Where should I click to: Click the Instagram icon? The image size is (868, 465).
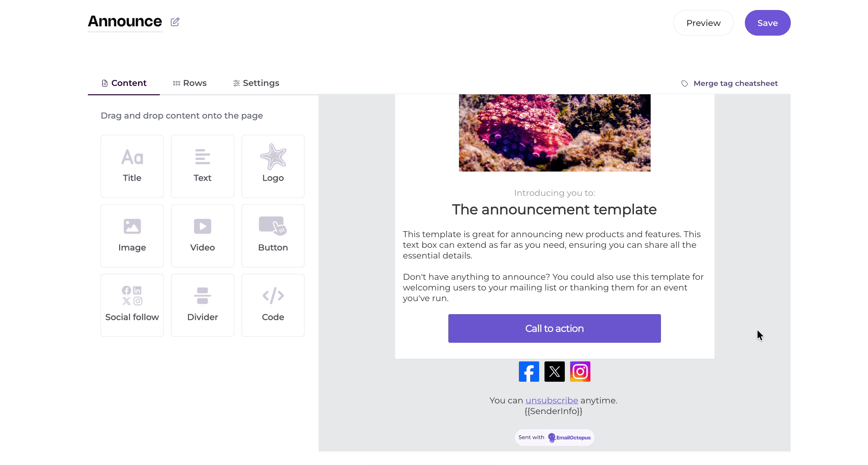click(580, 371)
